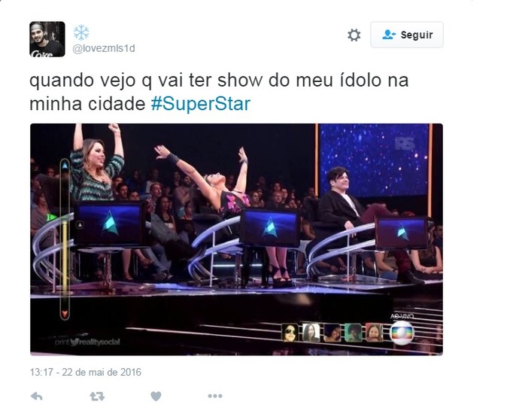Click the up arrow on vote meter
Screen dimensions: 519x420
tap(65, 166)
